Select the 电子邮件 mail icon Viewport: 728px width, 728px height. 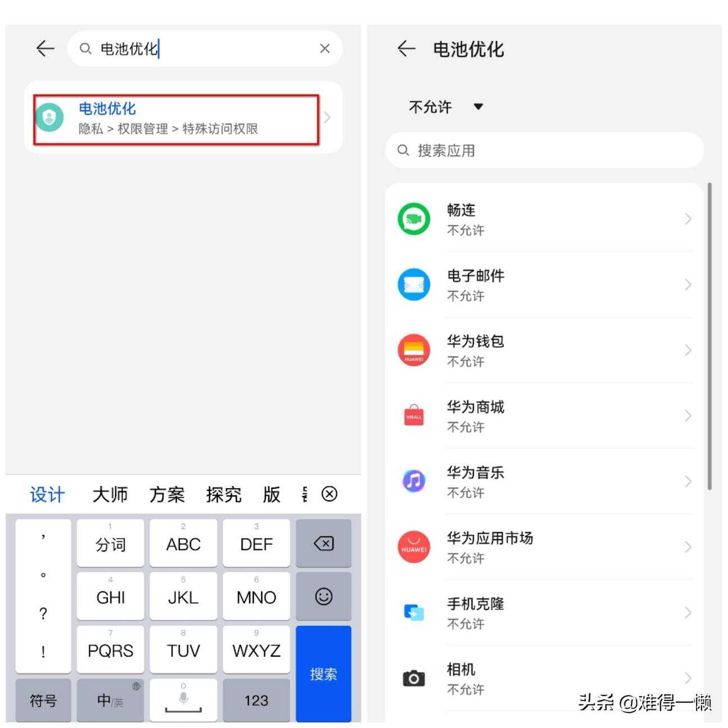point(414,285)
